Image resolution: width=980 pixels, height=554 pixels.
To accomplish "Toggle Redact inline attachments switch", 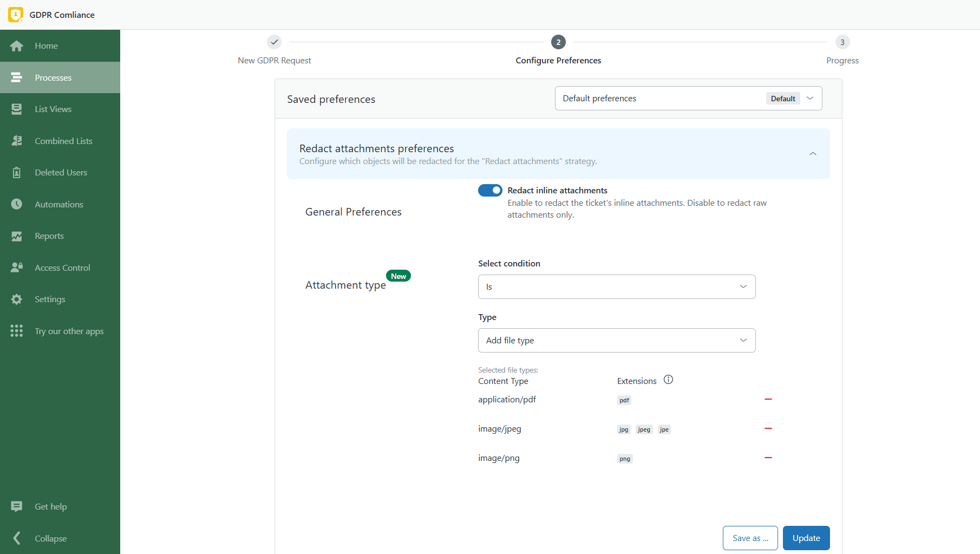I will [x=490, y=190].
